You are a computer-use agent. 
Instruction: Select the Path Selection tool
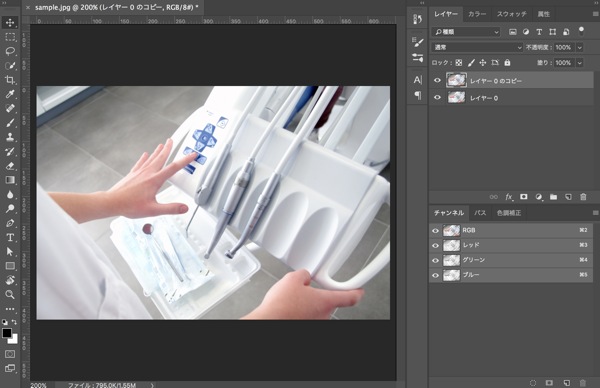tap(10, 251)
